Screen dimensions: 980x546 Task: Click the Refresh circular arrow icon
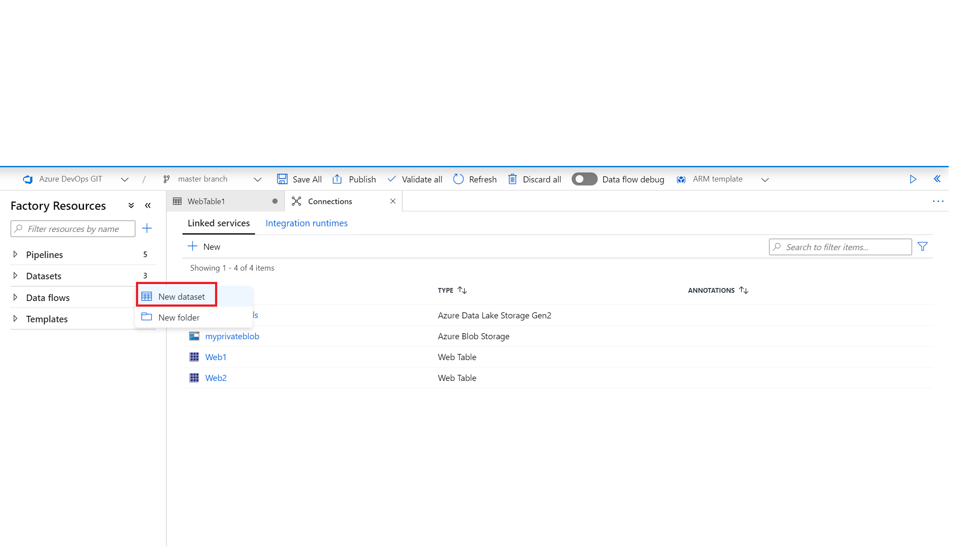458,179
